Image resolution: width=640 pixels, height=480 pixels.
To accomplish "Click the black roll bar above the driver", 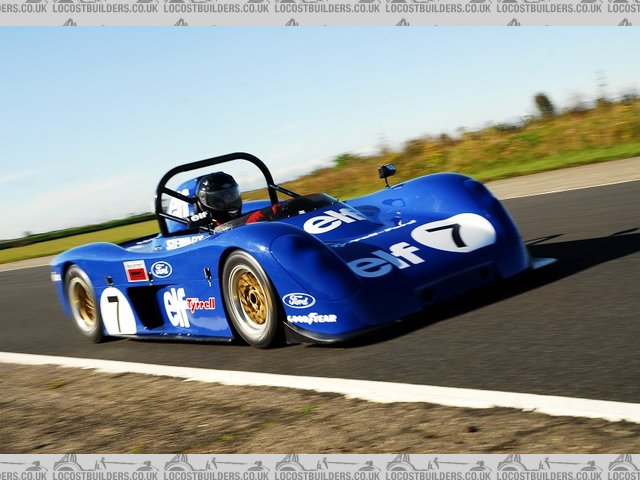I will point(213,162).
